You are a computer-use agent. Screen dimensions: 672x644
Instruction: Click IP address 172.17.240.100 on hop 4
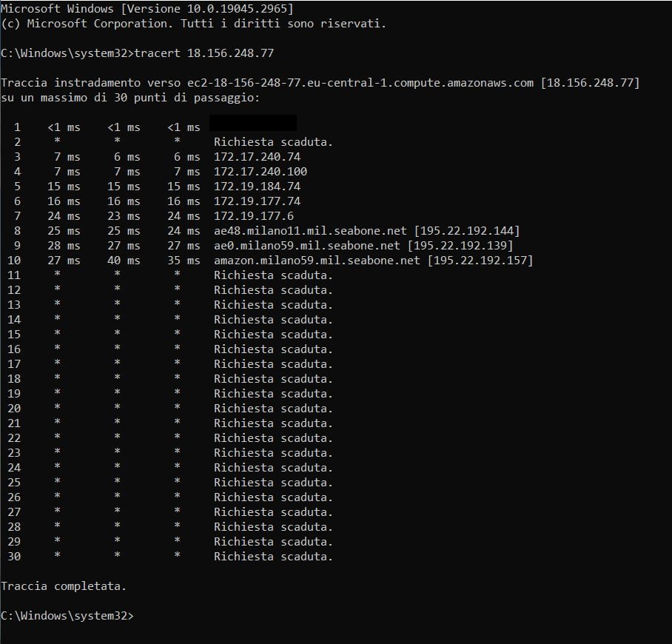pos(261,172)
